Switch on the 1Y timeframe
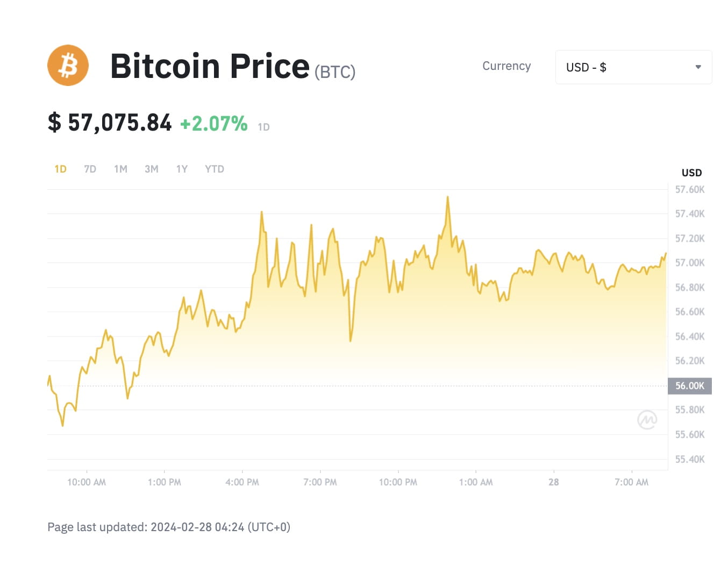This screenshot has height=572, width=728. 182,168
